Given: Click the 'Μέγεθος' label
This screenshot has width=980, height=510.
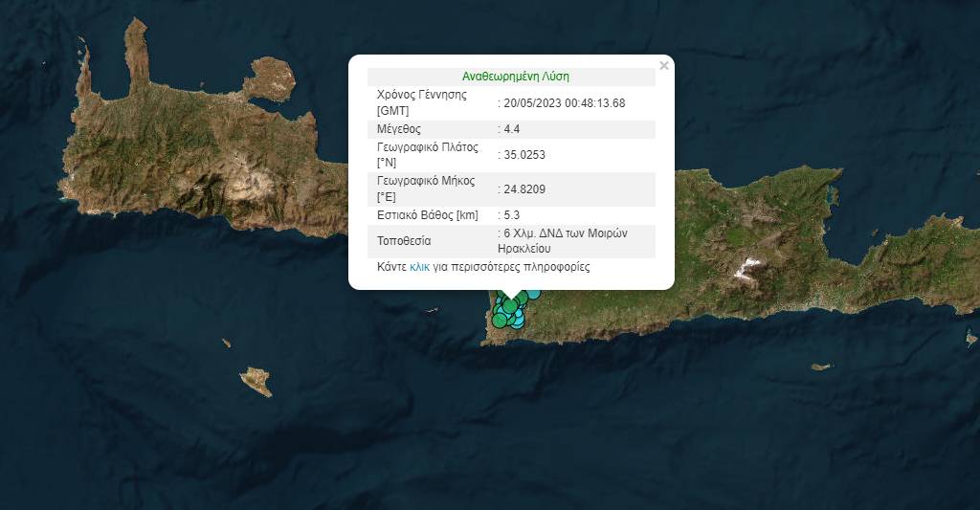Looking at the screenshot, I should pos(399,129).
